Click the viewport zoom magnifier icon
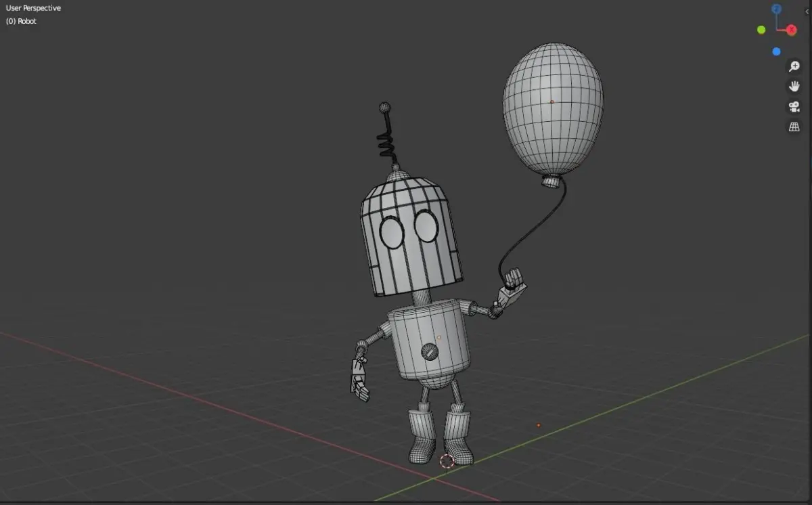This screenshot has width=812, height=505. tap(794, 66)
